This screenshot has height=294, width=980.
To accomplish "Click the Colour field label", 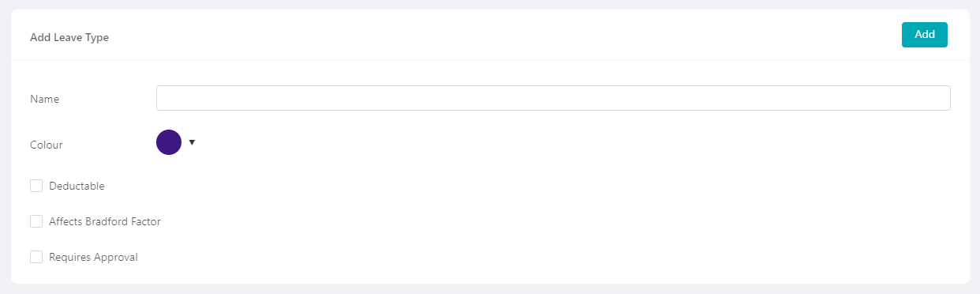I will 47,145.
